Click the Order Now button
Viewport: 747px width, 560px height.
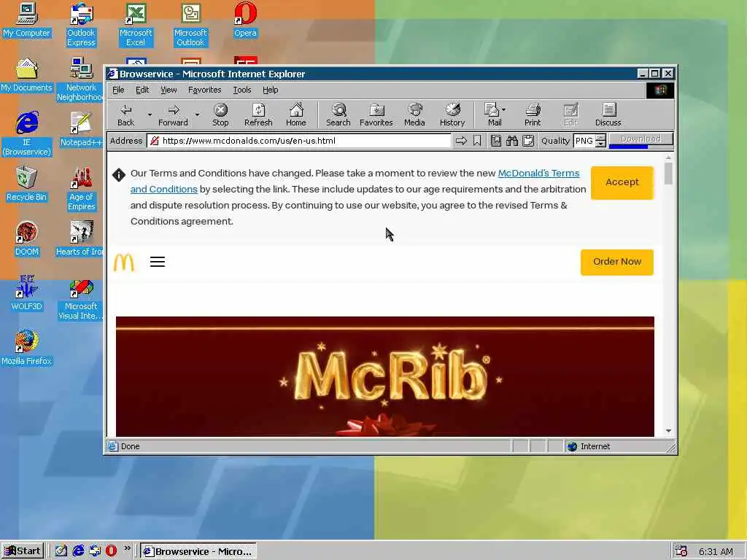tap(617, 262)
